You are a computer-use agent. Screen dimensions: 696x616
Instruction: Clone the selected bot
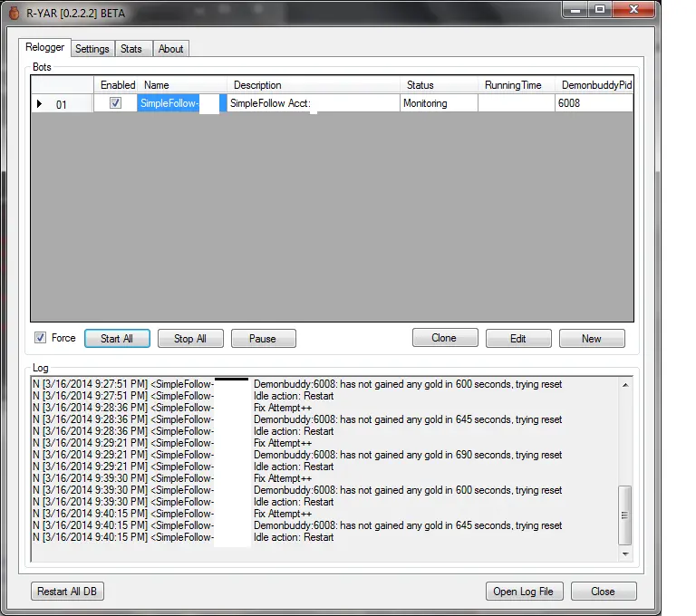(444, 338)
